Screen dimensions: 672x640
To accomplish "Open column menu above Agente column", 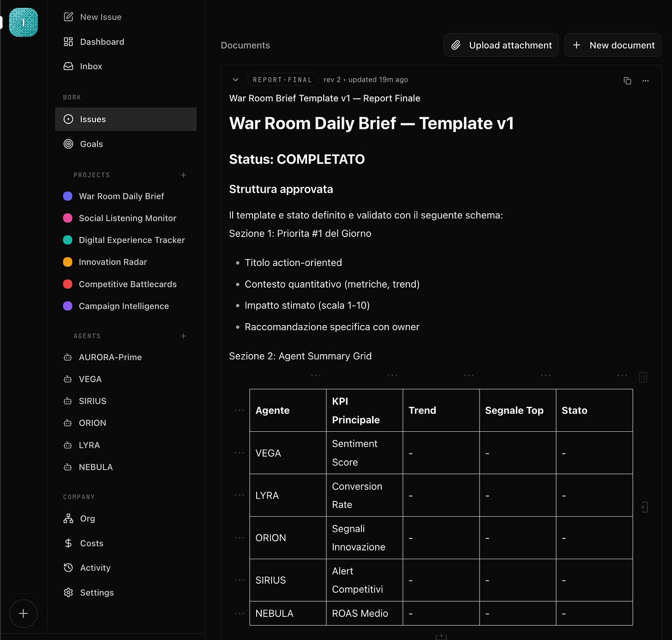I will (316, 375).
